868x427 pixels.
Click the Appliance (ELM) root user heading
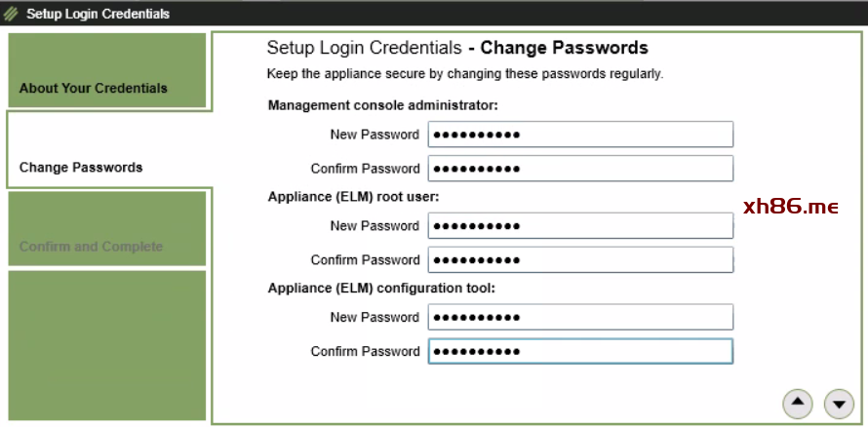354,196
